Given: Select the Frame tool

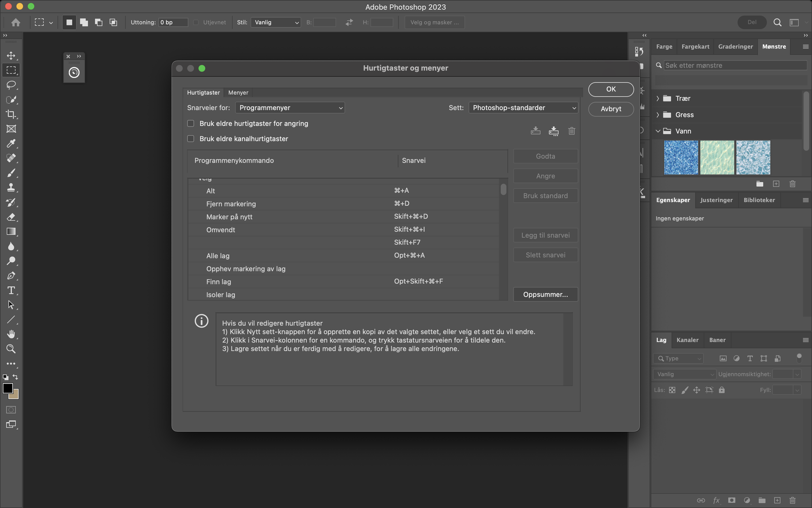Looking at the screenshot, I should pyautogui.click(x=11, y=129).
